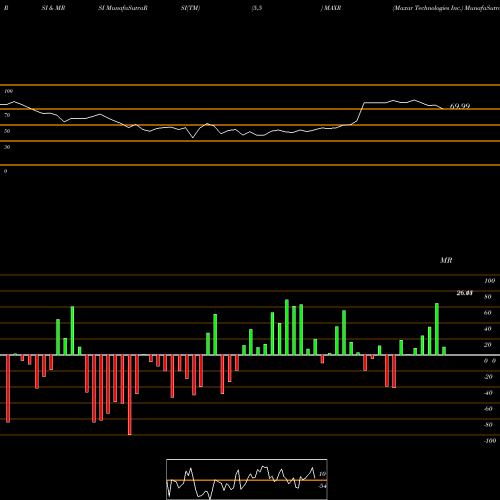
Task: Click the MAXR ticker symbol in header
Action: click(x=332, y=8)
